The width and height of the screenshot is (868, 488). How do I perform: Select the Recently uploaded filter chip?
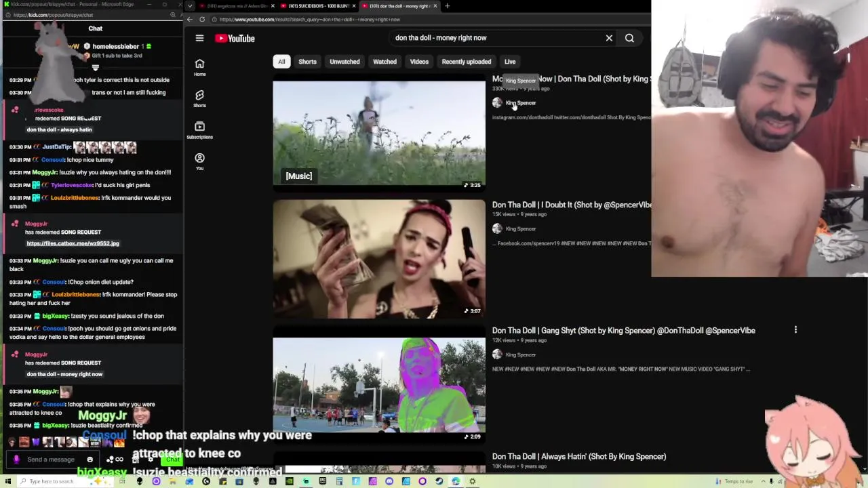point(467,62)
